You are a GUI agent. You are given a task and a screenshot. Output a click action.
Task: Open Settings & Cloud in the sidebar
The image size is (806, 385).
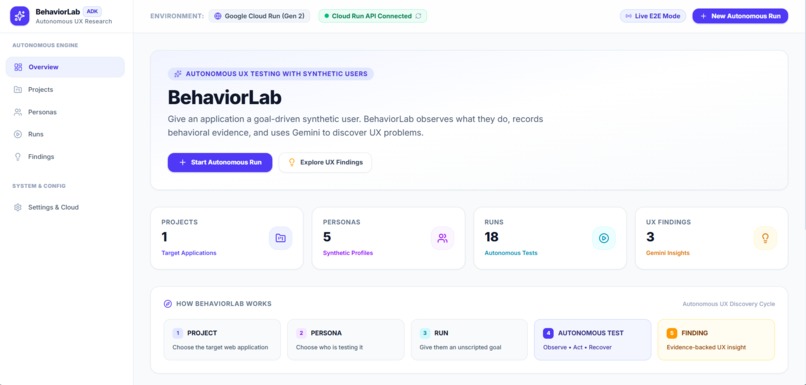coord(65,207)
